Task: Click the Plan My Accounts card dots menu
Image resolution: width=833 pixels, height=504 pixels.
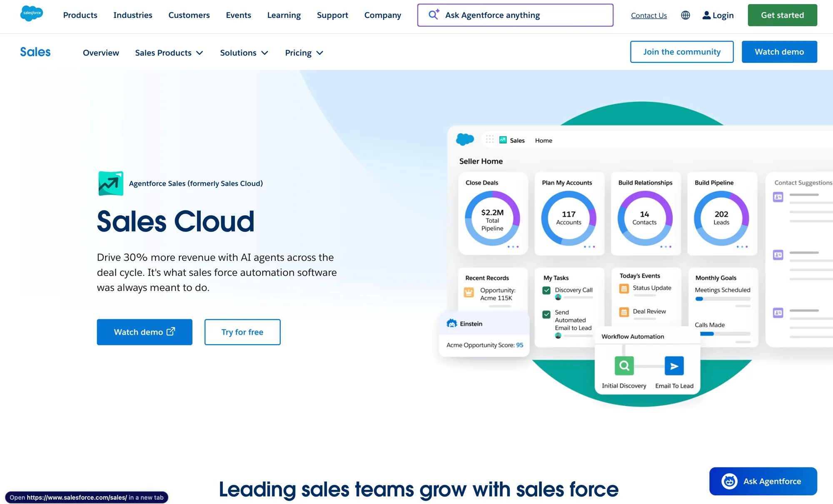Action: pos(589,247)
